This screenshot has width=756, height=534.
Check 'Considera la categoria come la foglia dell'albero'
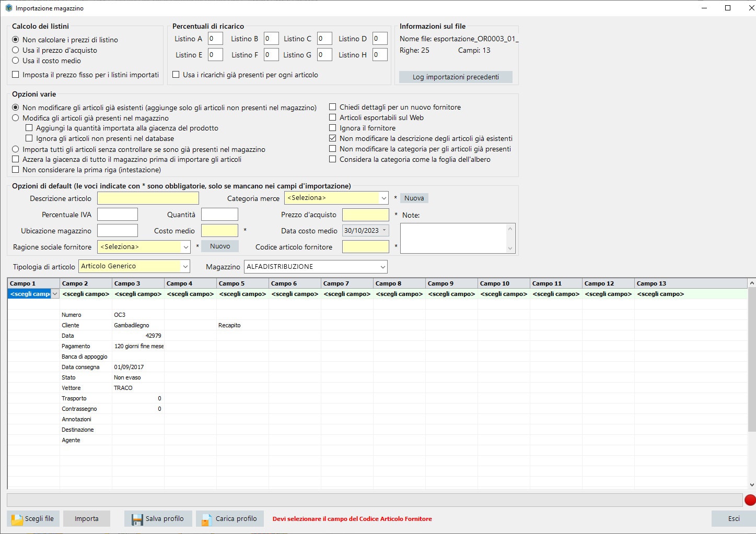tap(333, 159)
